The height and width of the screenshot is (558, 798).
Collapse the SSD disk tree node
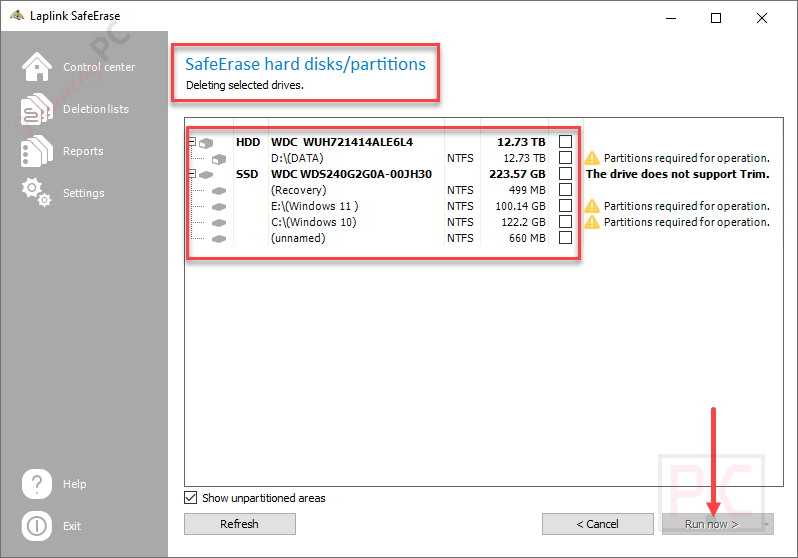[x=192, y=174]
